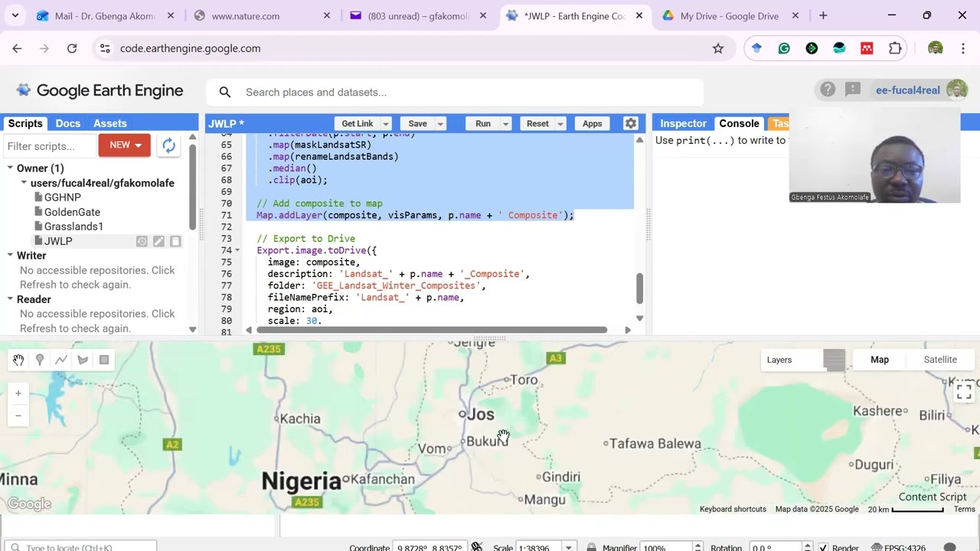Screen dimensions: 980x551
Task: Open the Reset dropdown arrow
Action: 560,124
